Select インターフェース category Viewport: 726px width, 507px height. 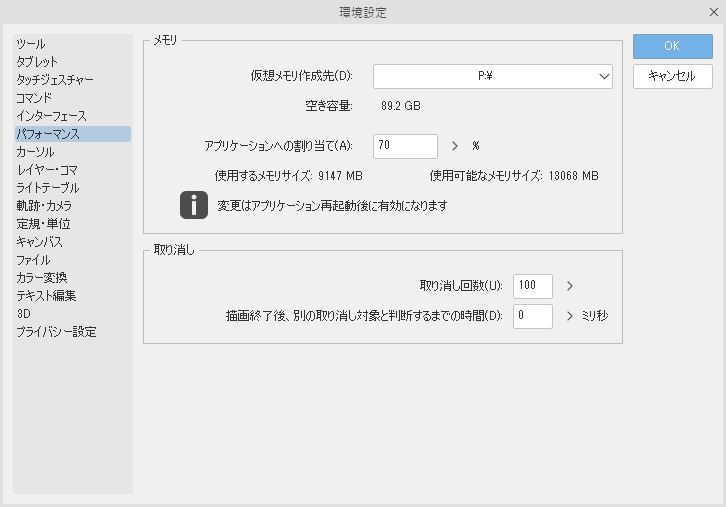click(x=51, y=116)
